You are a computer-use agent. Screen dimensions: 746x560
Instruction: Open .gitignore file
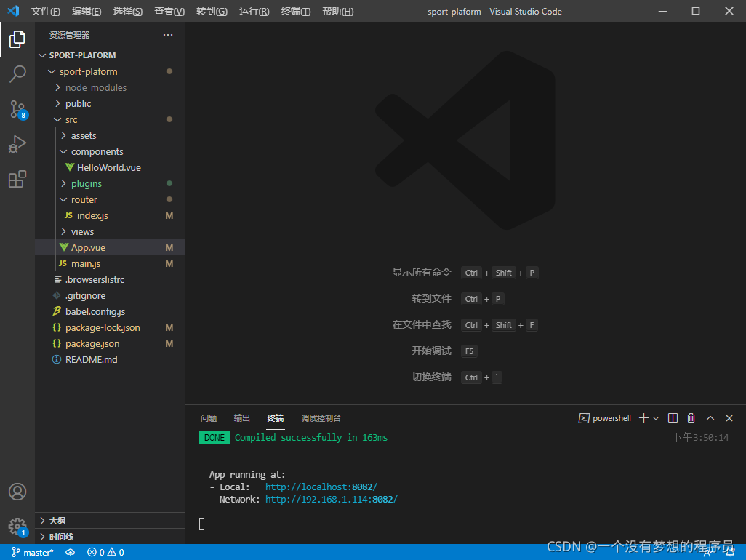109,295
